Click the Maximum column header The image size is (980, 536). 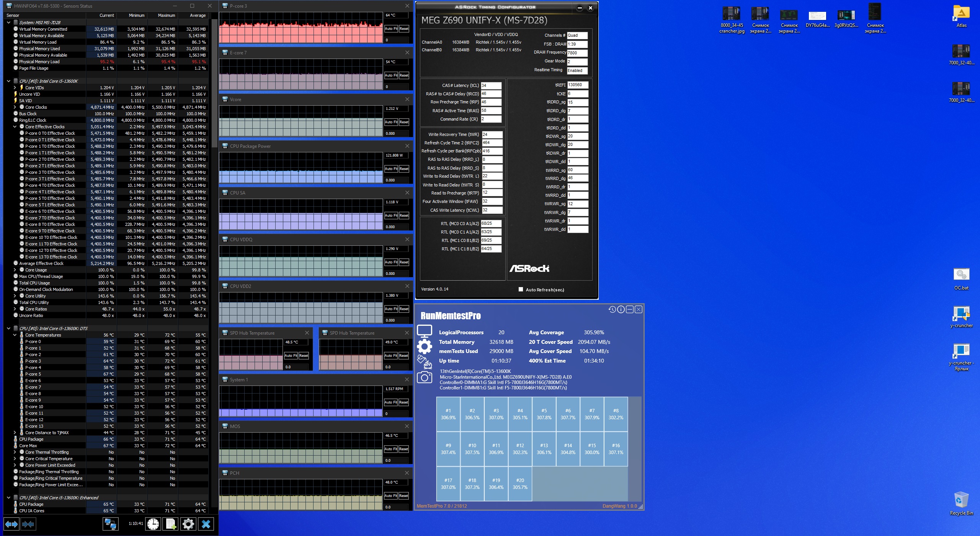(167, 15)
